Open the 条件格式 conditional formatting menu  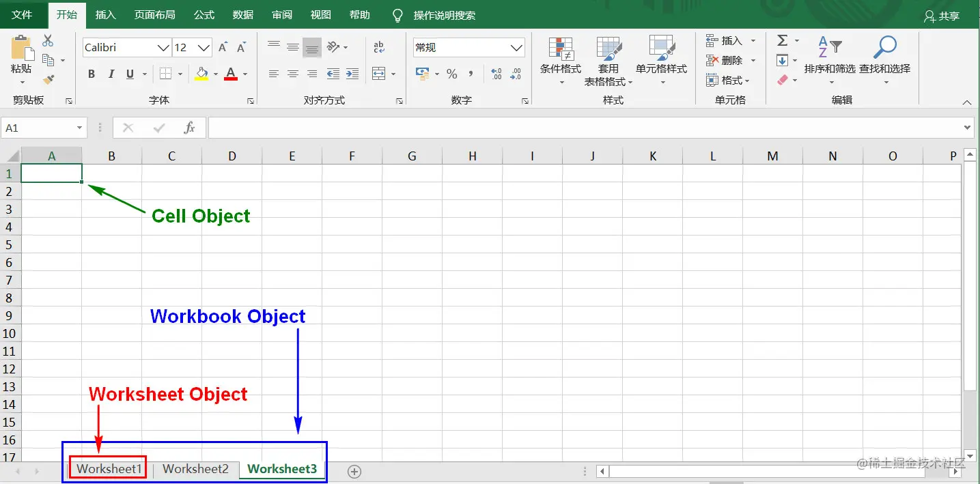tap(561, 61)
